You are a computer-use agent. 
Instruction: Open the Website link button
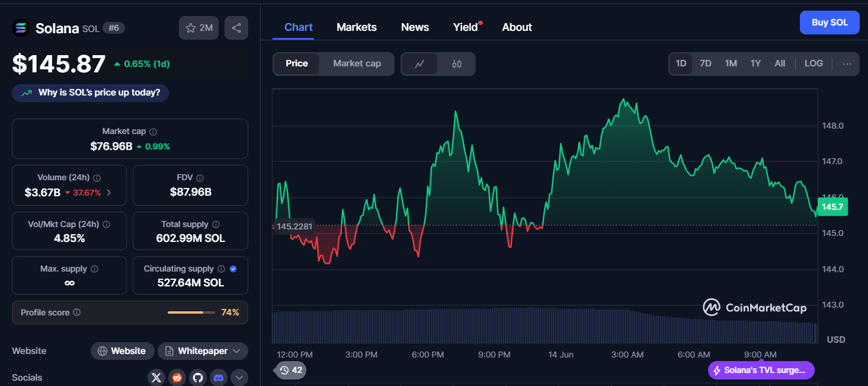[123, 351]
